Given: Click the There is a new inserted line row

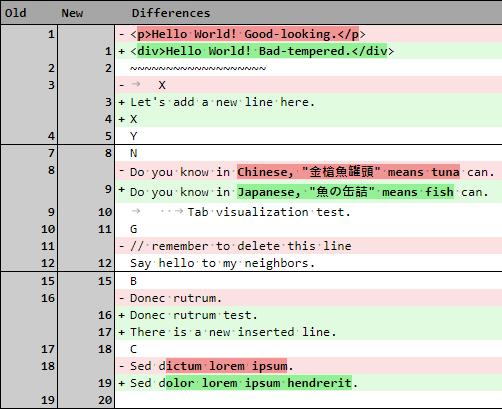Looking at the screenshot, I should [x=309, y=332].
